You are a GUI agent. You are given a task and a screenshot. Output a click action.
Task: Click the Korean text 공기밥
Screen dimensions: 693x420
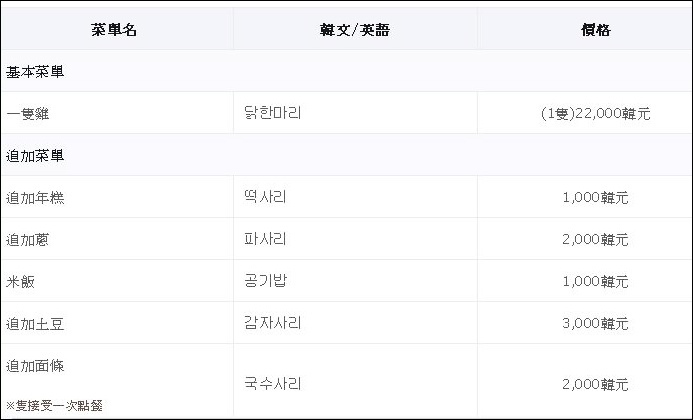tap(265, 281)
